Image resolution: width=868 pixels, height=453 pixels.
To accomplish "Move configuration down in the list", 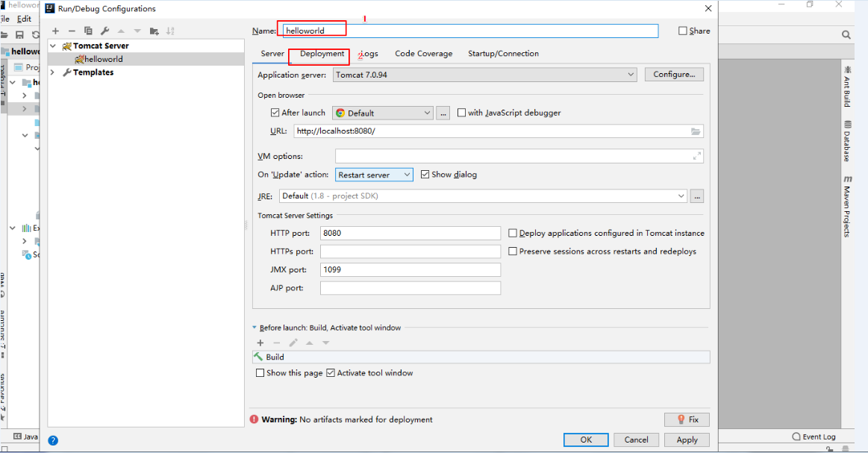I will (x=137, y=31).
